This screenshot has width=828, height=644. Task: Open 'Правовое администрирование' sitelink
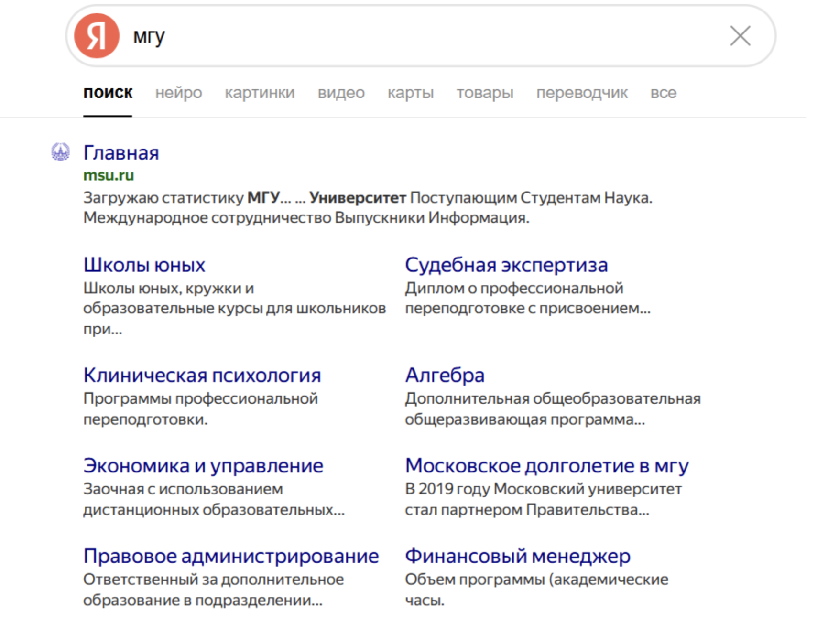point(231,556)
